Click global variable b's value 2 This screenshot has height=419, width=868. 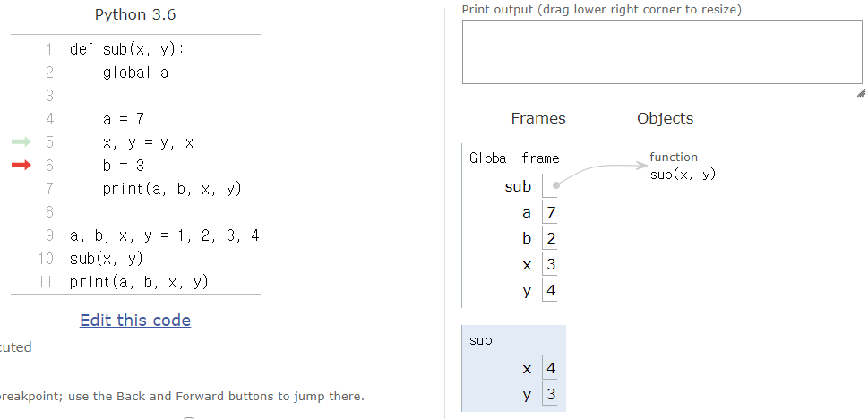(550, 238)
